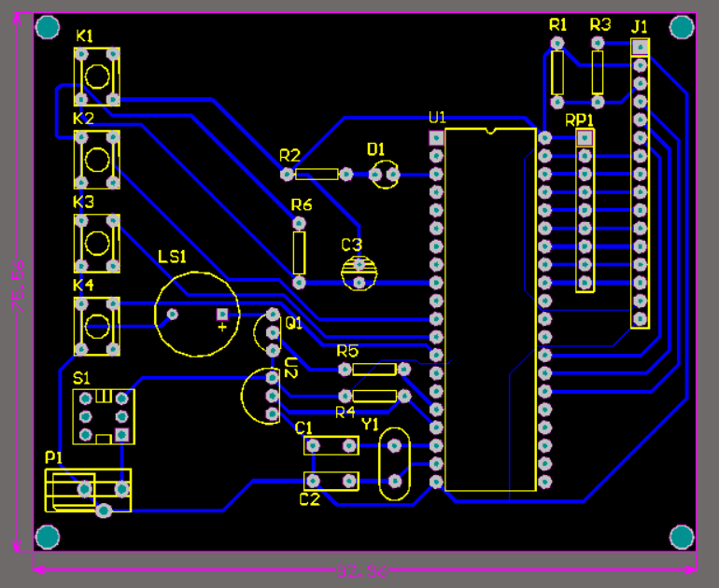Click the square pin 1 pad of RP1
This screenshot has height=588, width=719.
pyautogui.click(x=585, y=138)
